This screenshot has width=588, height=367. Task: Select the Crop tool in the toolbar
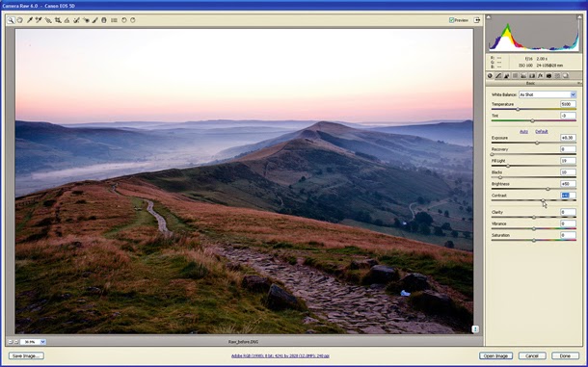(x=58, y=20)
